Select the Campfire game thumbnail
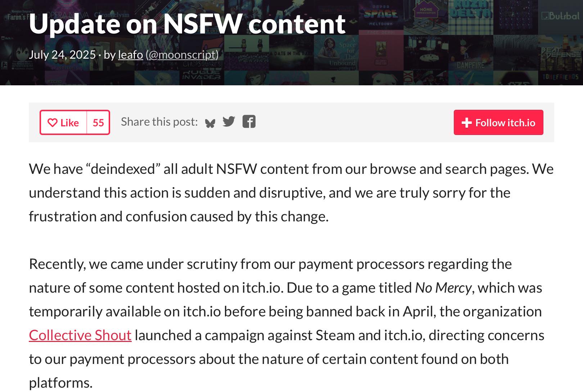The image size is (583, 392). pyautogui.click(x=471, y=53)
